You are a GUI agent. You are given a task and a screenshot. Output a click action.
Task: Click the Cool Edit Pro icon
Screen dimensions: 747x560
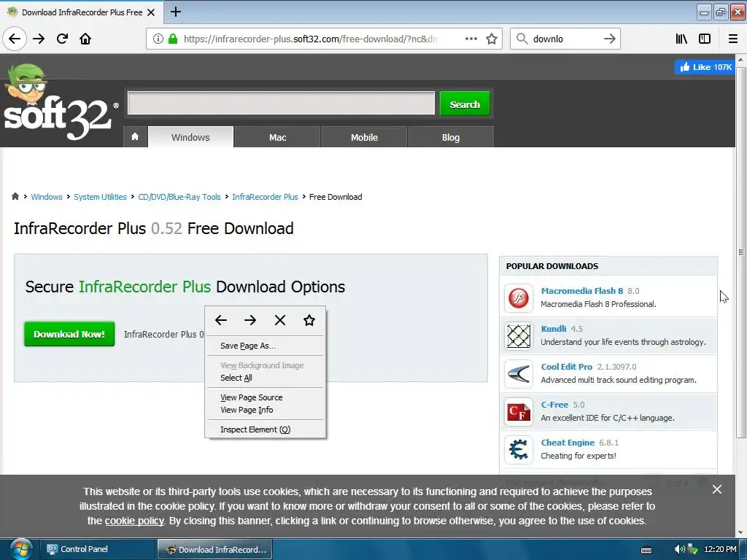[x=519, y=374]
